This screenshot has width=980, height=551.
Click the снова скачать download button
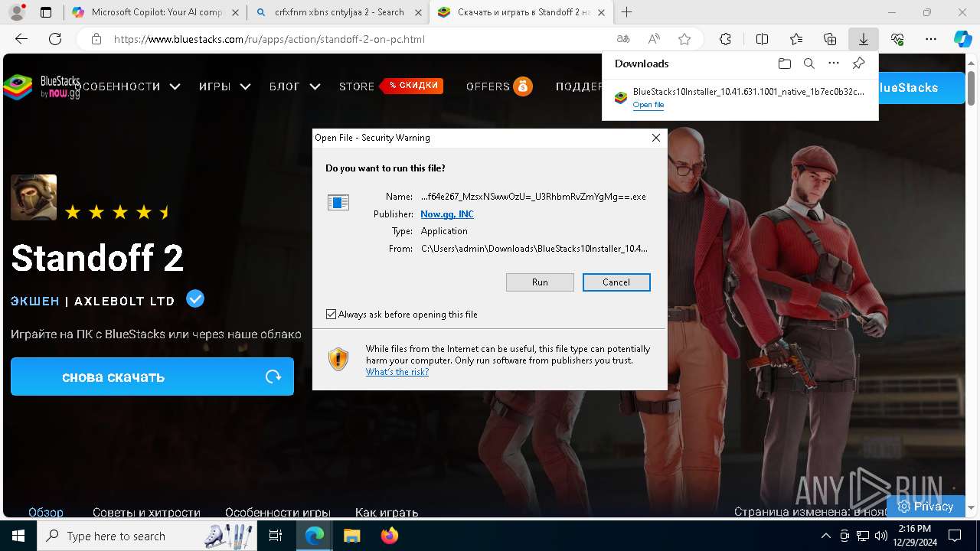(152, 377)
